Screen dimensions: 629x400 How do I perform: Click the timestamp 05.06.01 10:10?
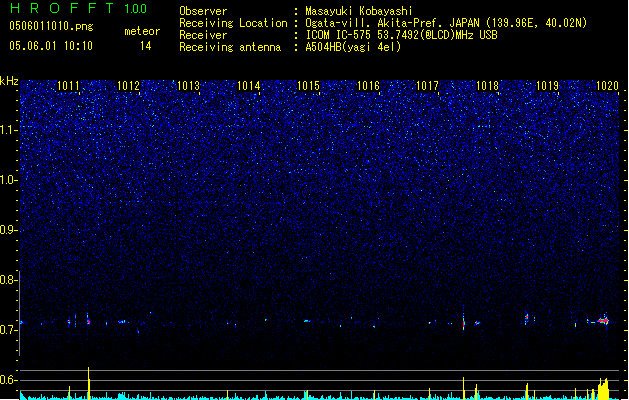pos(51,46)
